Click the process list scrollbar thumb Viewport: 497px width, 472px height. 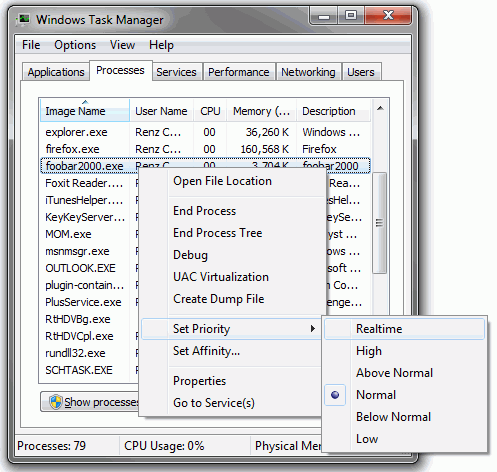pos(379,223)
